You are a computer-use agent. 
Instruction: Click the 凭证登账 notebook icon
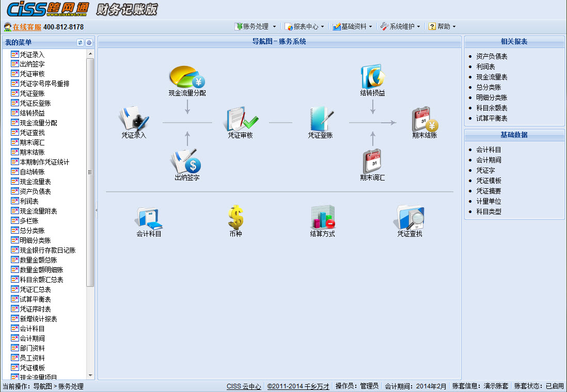click(320, 119)
